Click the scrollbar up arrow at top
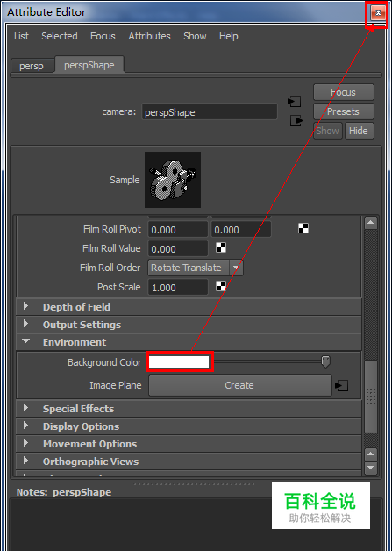This screenshot has height=551, width=392. point(371,223)
